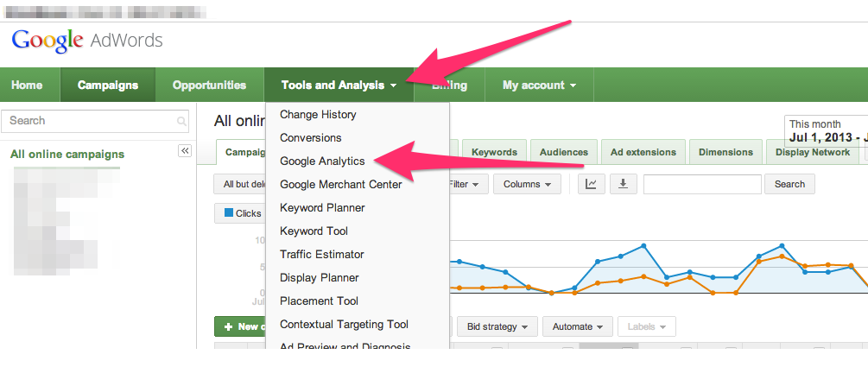Open the Tools and Analysis menu
The height and width of the screenshot is (367, 868).
[x=339, y=85]
